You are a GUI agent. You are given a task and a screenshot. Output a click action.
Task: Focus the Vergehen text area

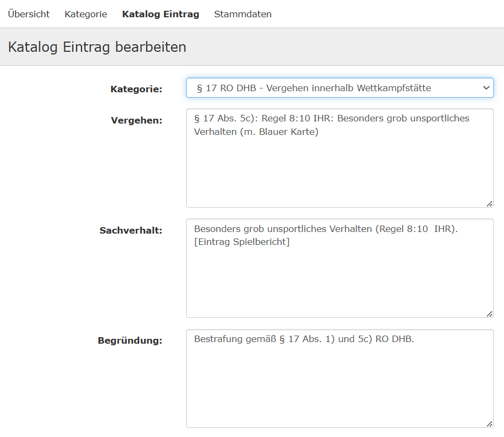(x=339, y=167)
